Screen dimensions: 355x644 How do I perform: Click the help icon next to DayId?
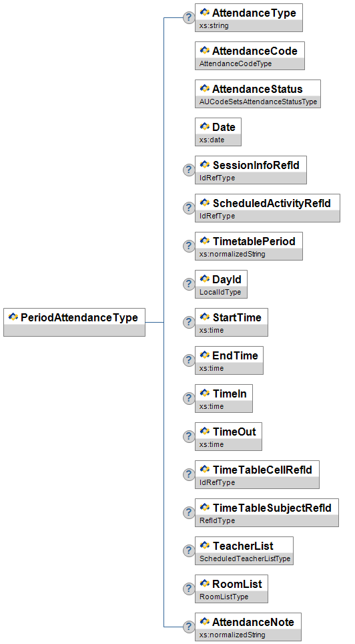189,284
